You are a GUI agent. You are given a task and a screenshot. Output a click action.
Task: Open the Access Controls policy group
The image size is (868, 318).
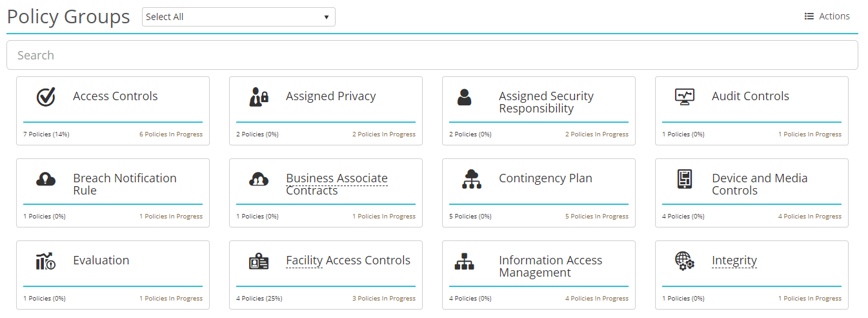coord(113,111)
